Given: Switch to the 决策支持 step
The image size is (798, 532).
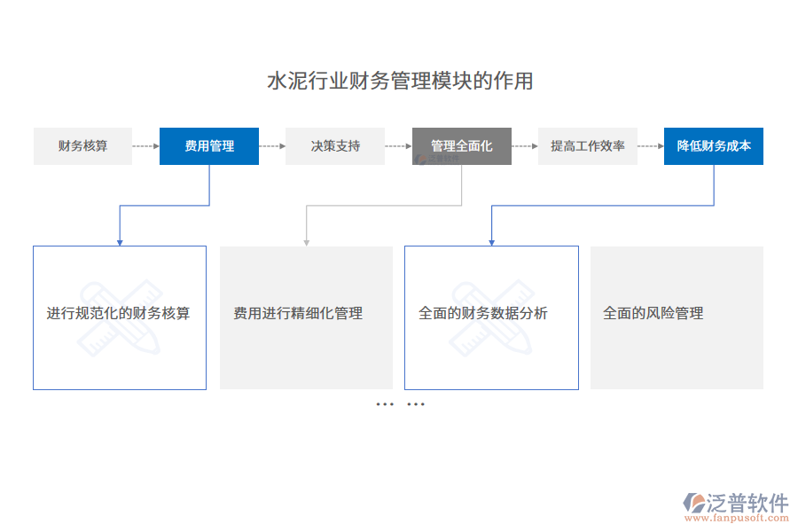Looking at the screenshot, I should click(335, 145).
